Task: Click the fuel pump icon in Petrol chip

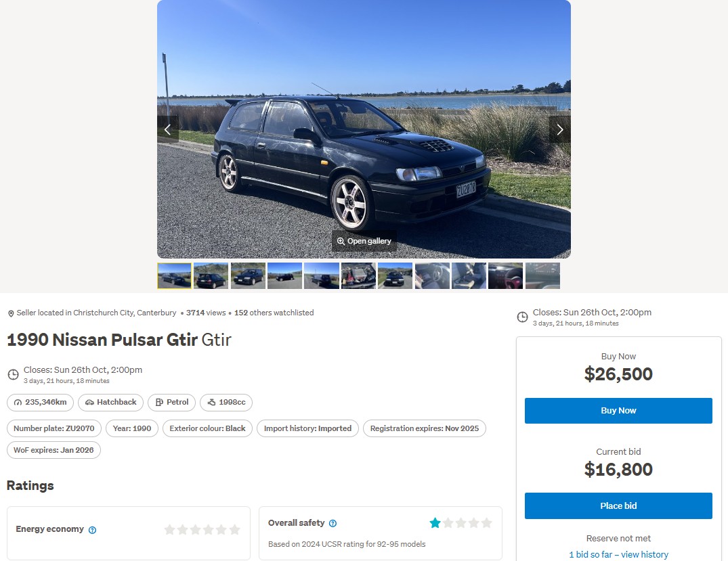Action: pyautogui.click(x=159, y=402)
